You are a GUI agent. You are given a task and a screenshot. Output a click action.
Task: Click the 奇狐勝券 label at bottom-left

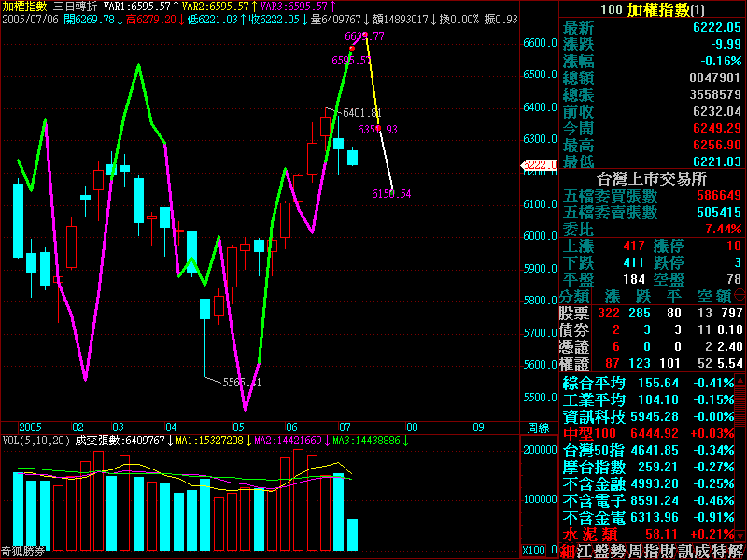point(23,552)
